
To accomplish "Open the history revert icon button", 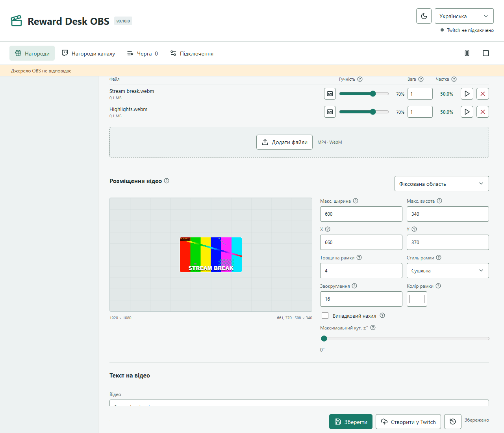I will pyautogui.click(x=453, y=422).
